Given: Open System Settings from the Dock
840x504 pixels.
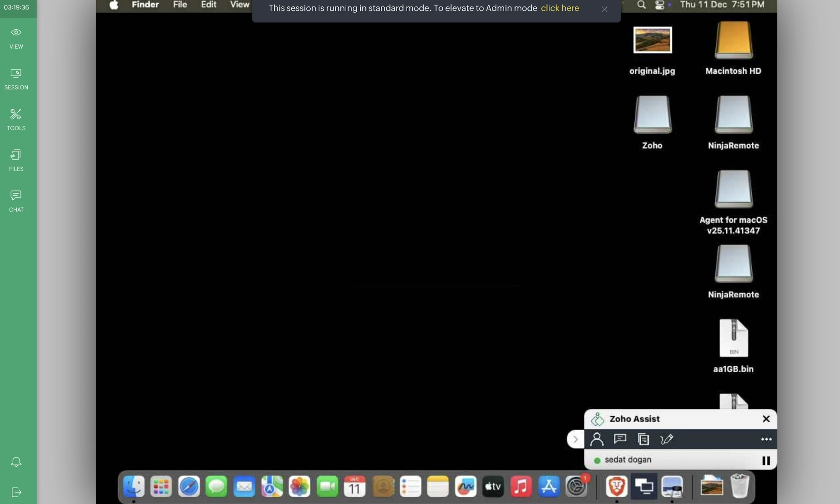Looking at the screenshot, I should [x=577, y=487].
